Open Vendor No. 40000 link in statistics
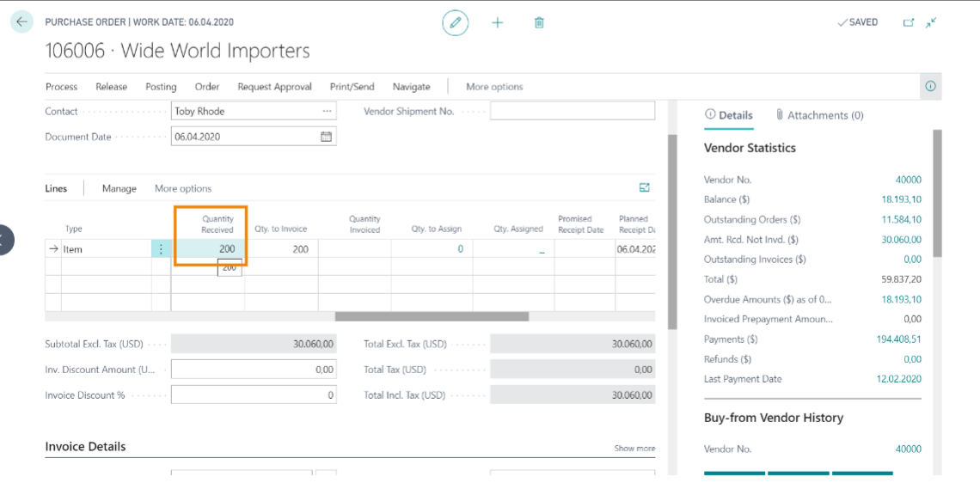The image size is (980, 483). 908,180
